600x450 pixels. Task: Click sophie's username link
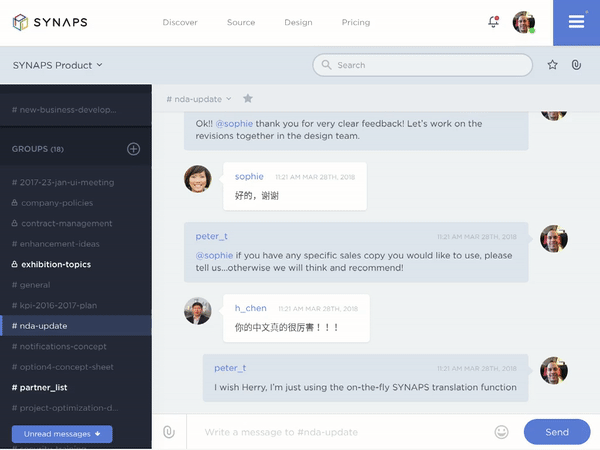249,176
